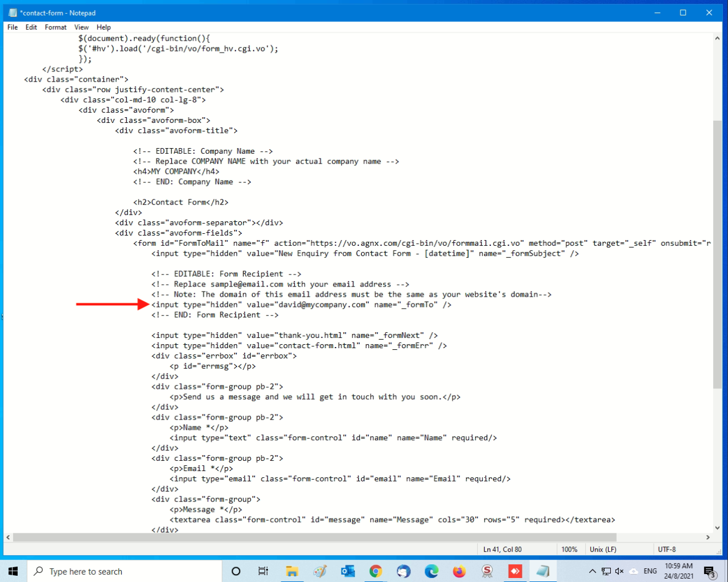Open the Paint app icon on taskbar
Image resolution: width=728 pixels, height=582 pixels.
320,571
